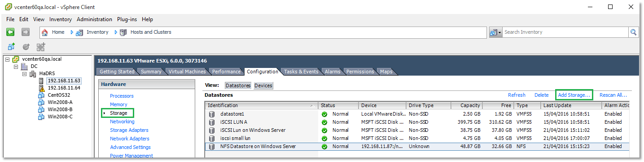This screenshot has height=162, width=644.
Task: Open Networking in the Hardware list
Action: 122,121
